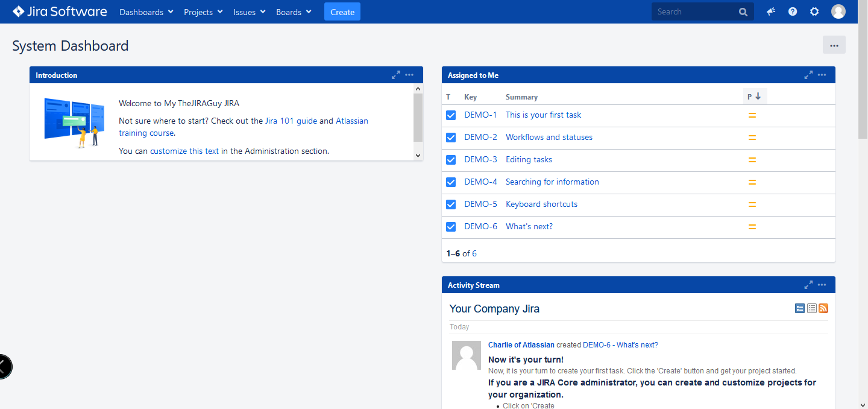This screenshot has width=868, height=409.
Task: Click the Jira Software logo
Action: coord(58,11)
